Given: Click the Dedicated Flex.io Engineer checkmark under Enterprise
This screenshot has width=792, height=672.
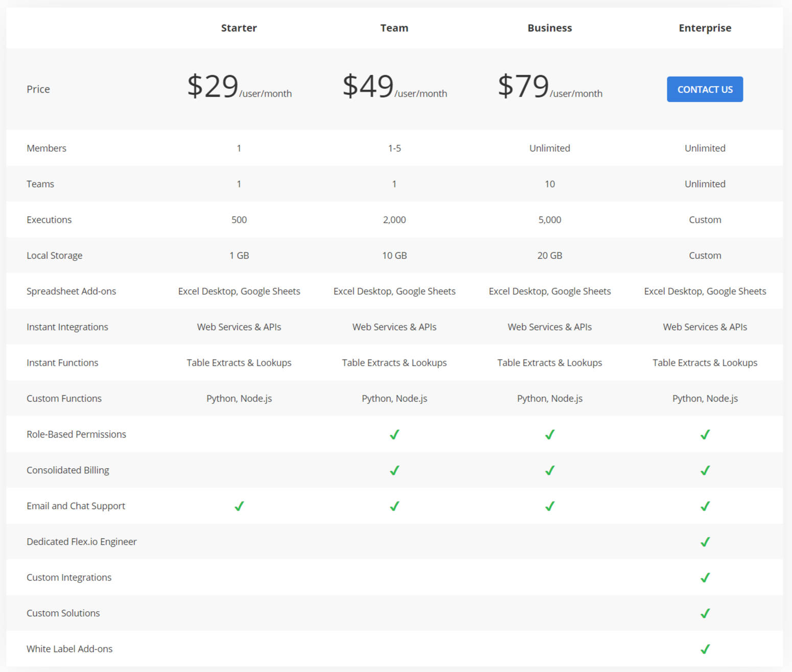Looking at the screenshot, I should (x=705, y=542).
